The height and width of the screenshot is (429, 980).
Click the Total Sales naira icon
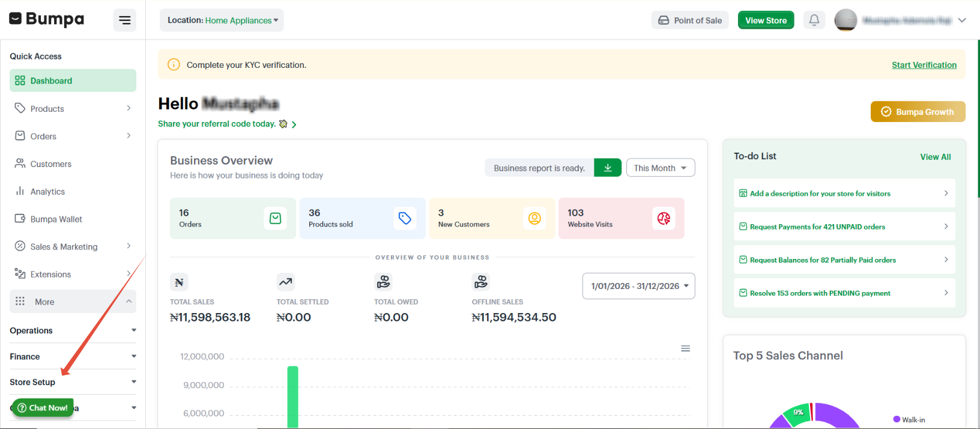tap(179, 282)
